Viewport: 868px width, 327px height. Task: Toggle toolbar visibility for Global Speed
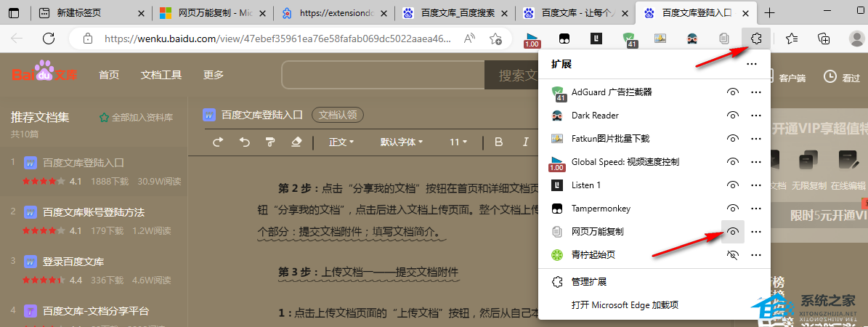point(733,162)
